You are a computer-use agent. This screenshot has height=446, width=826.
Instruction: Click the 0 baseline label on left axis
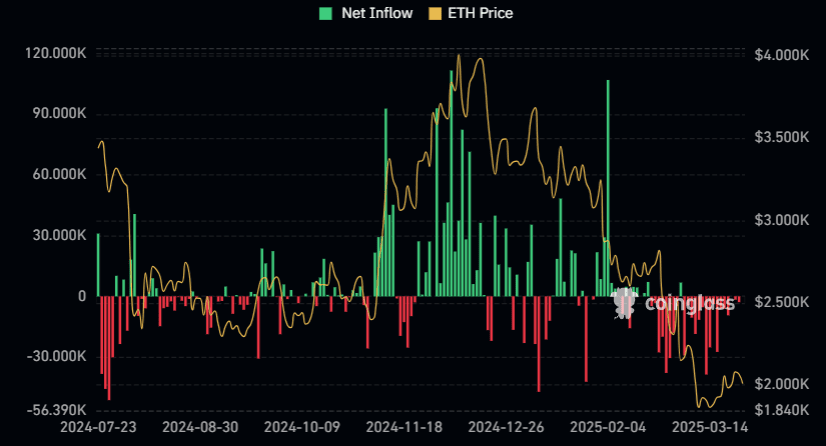pos(82,296)
